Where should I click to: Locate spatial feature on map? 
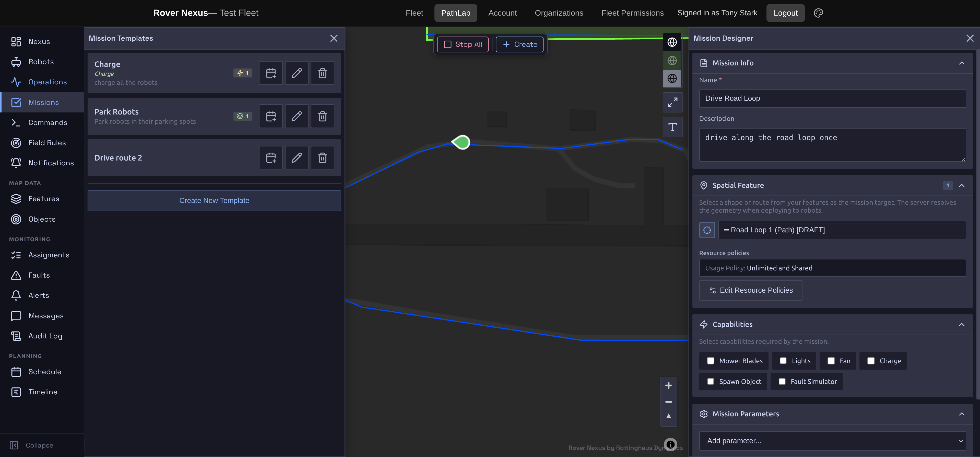707,230
